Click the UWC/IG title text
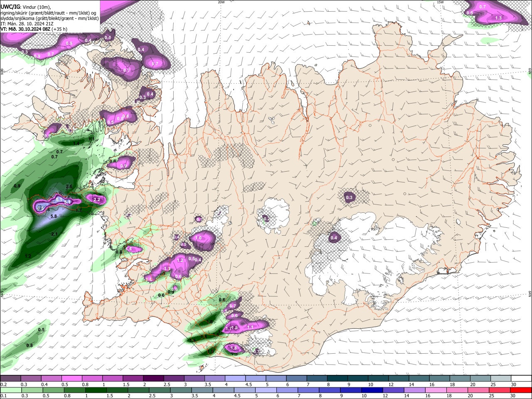Screen dimensions: 532x399 [10, 6]
